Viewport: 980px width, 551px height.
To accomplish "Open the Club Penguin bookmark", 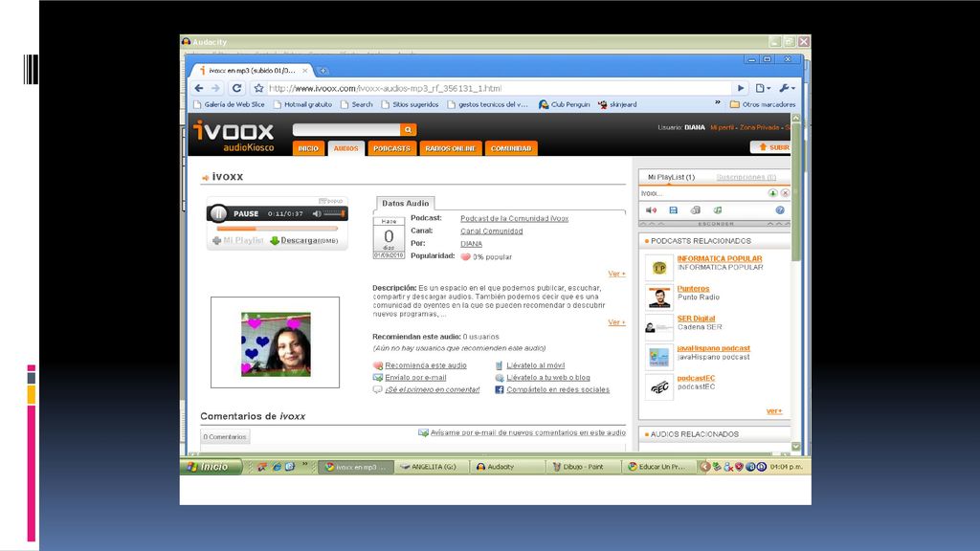I will click(565, 104).
